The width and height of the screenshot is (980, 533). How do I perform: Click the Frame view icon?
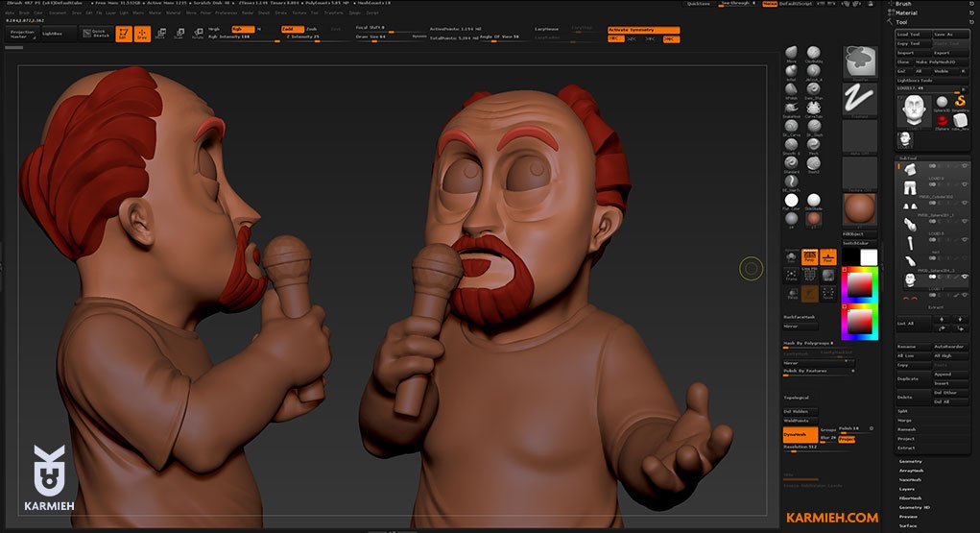791,275
